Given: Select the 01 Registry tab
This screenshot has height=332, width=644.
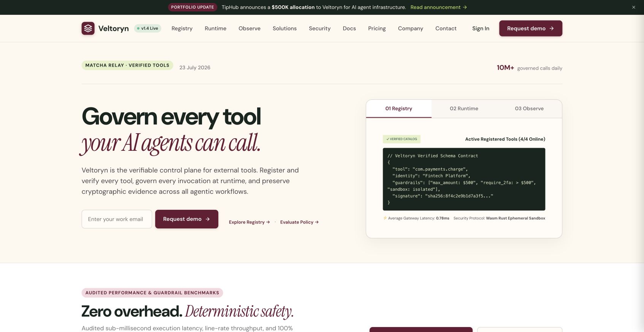Looking at the screenshot, I should [x=399, y=109].
